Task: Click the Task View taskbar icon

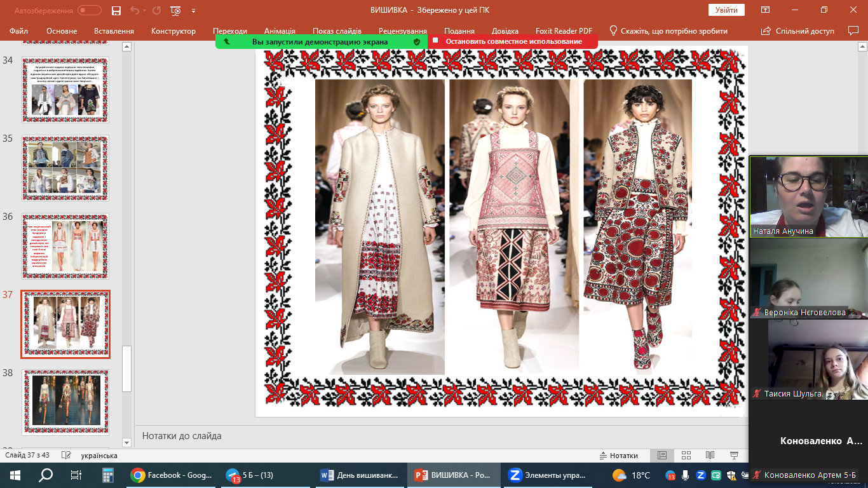Action: coord(76,475)
